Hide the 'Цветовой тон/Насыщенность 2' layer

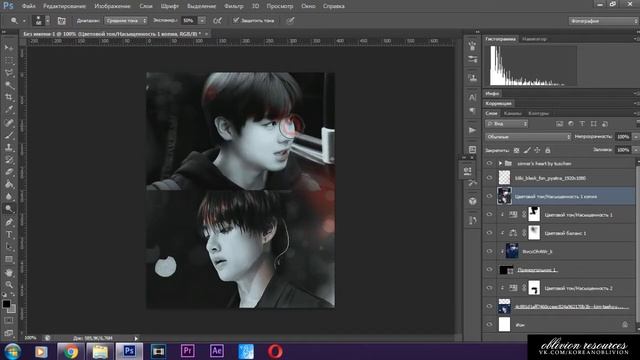pyautogui.click(x=489, y=288)
